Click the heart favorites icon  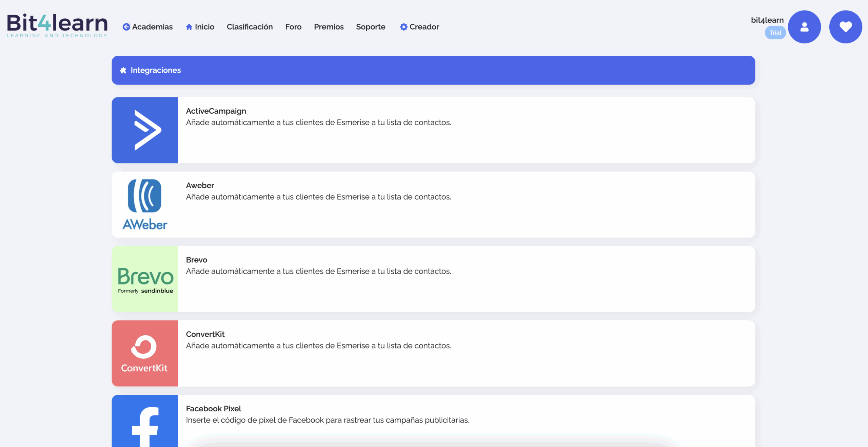(845, 27)
